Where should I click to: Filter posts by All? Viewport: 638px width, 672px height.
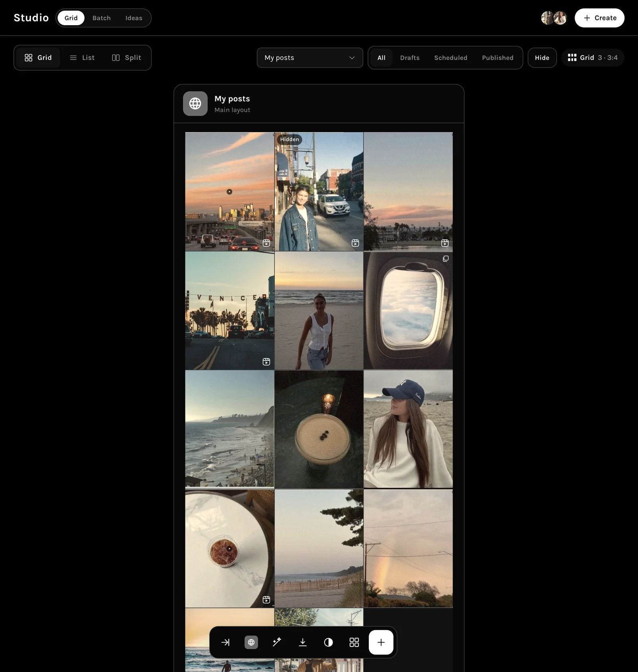coord(381,58)
